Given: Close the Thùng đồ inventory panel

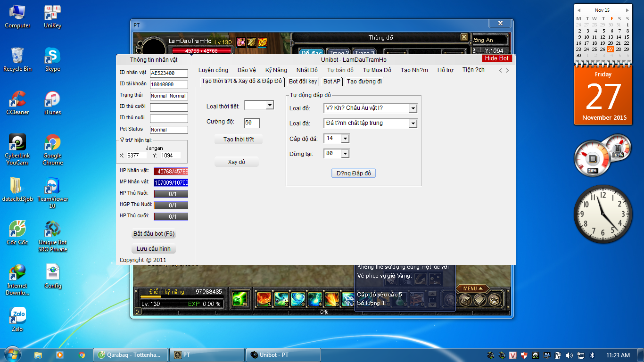Looking at the screenshot, I should tap(464, 37).
